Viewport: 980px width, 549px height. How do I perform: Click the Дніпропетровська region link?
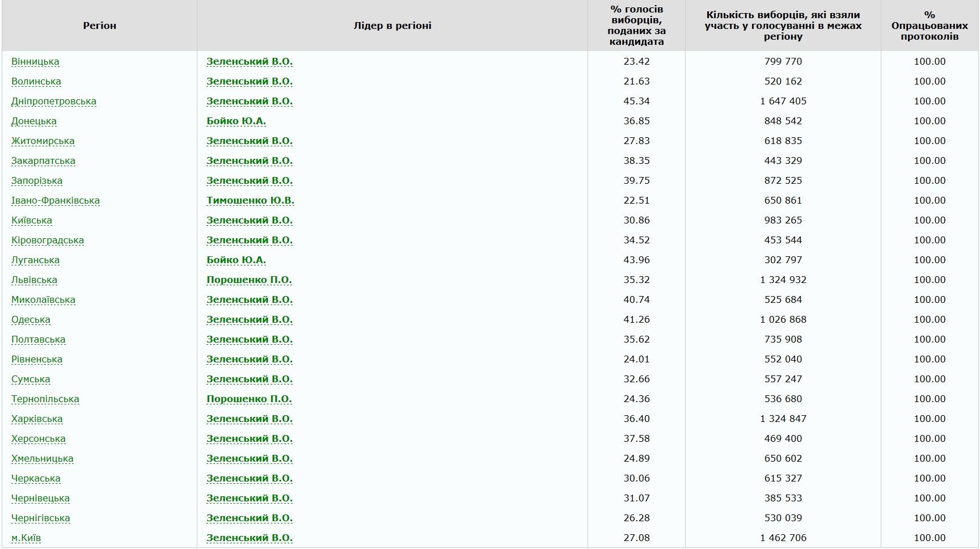coord(54,101)
